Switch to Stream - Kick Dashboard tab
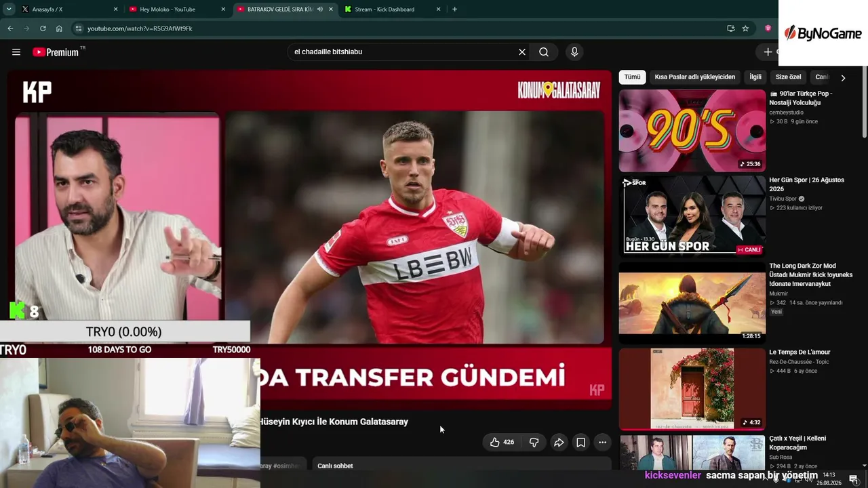 coord(392,9)
